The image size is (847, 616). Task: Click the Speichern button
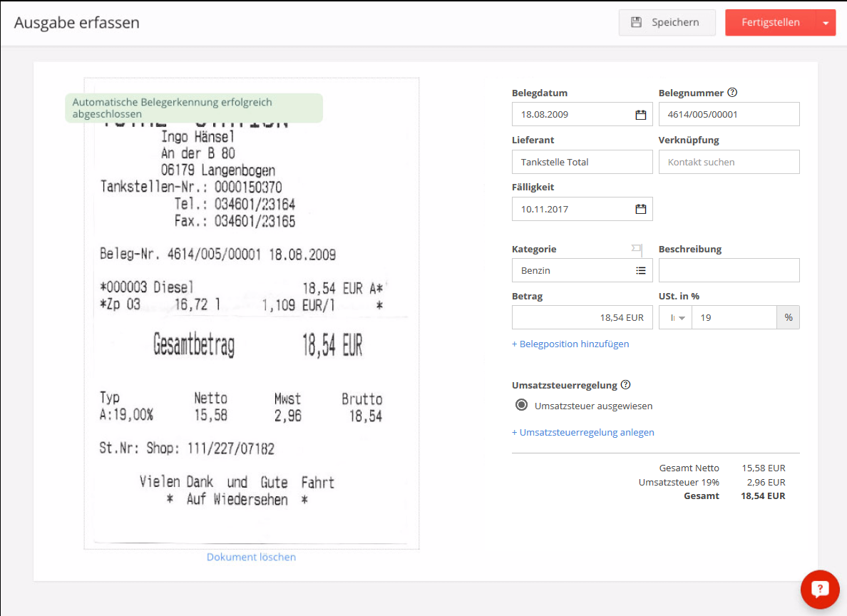(667, 23)
